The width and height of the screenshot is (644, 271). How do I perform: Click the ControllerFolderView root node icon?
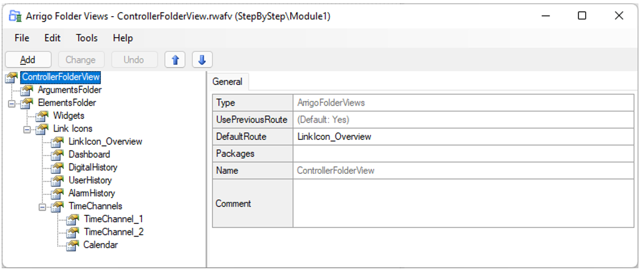pos(12,77)
